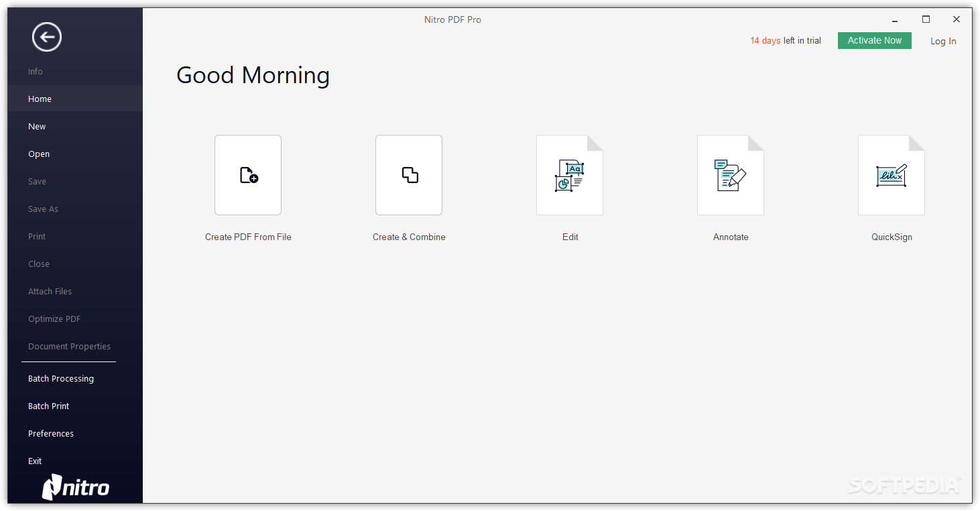Open Batch Print from the sidebar
The width and height of the screenshot is (980, 511).
pos(75,406)
